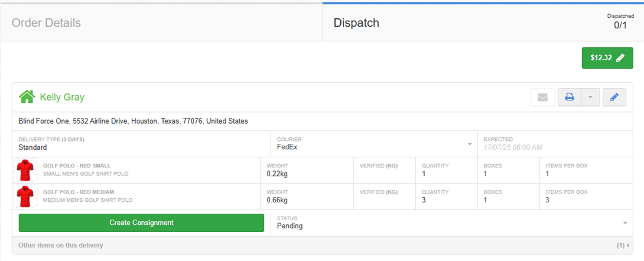Click the red medium polo shirt thumbnail
Viewport: 644px width, 261px height.
pyautogui.click(x=25, y=196)
